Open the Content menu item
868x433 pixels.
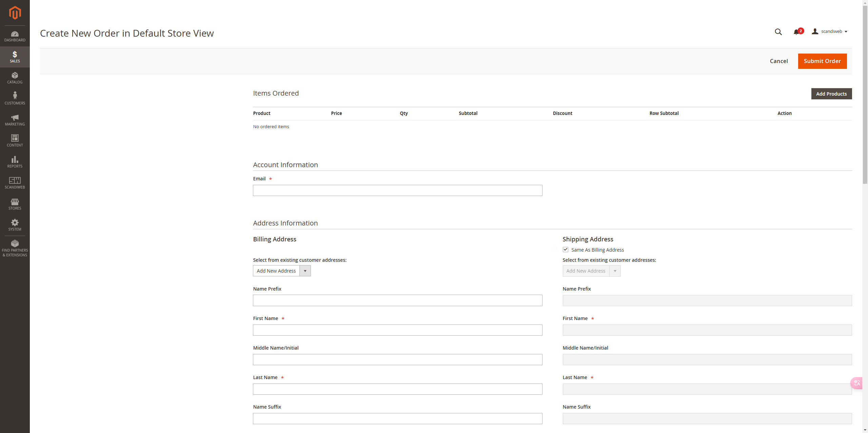point(15,141)
